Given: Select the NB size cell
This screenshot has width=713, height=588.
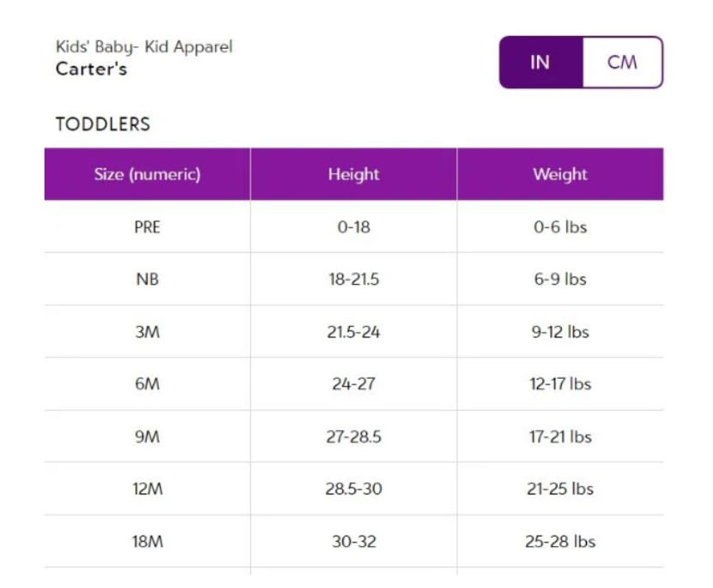Looking at the screenshot, I should pyautogui.click(x=148, y=280).
